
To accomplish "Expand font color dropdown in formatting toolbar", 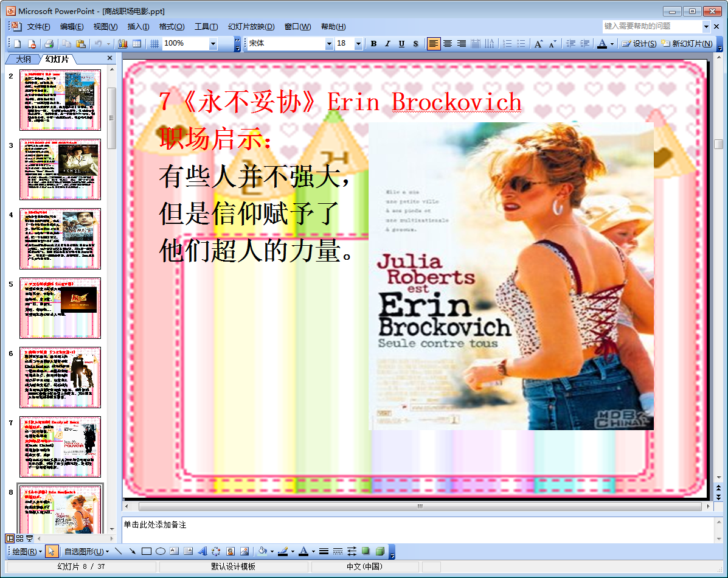I will pos(612,44).
